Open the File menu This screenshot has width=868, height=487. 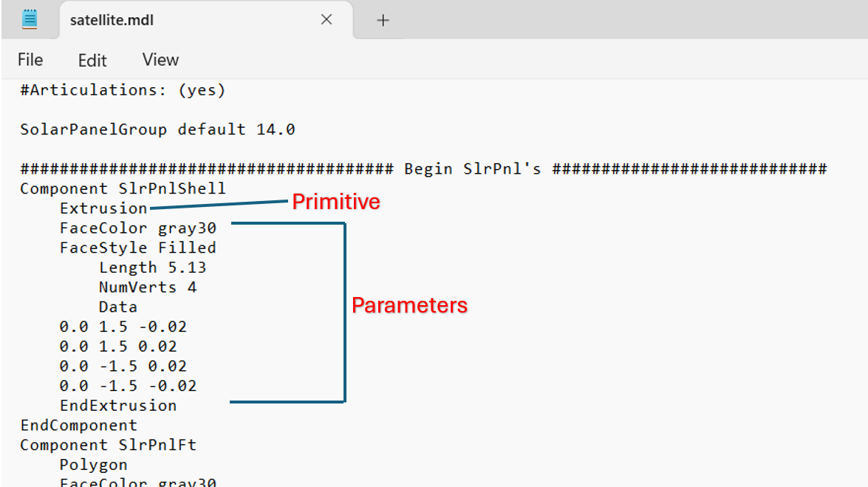tap(30, 59)
